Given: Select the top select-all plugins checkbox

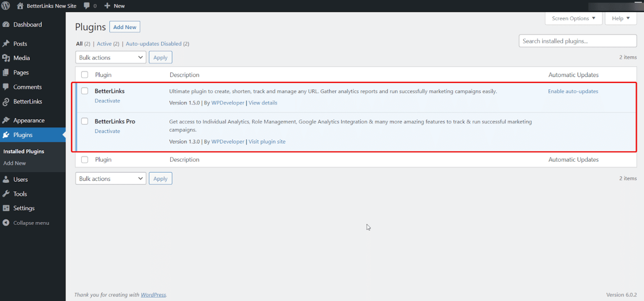Looking at the screenshot, I should [84, 74].
